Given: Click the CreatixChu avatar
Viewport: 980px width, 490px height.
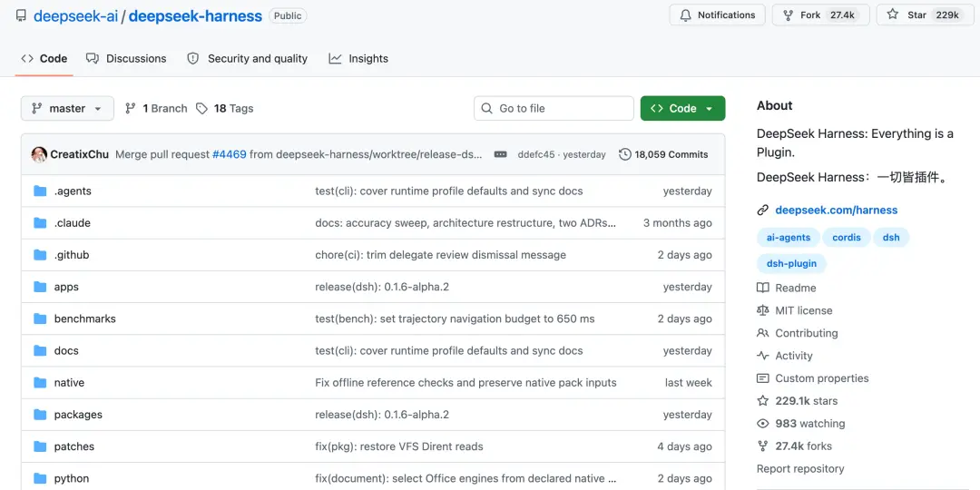Looking at the screenshot, I should coord(39,154).
